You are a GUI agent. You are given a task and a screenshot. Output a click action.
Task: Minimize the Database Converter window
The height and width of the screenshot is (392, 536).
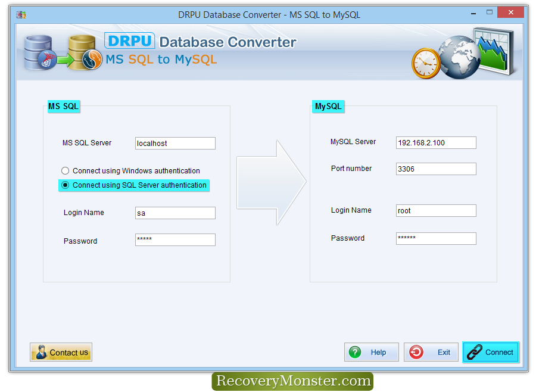point(473,13)
